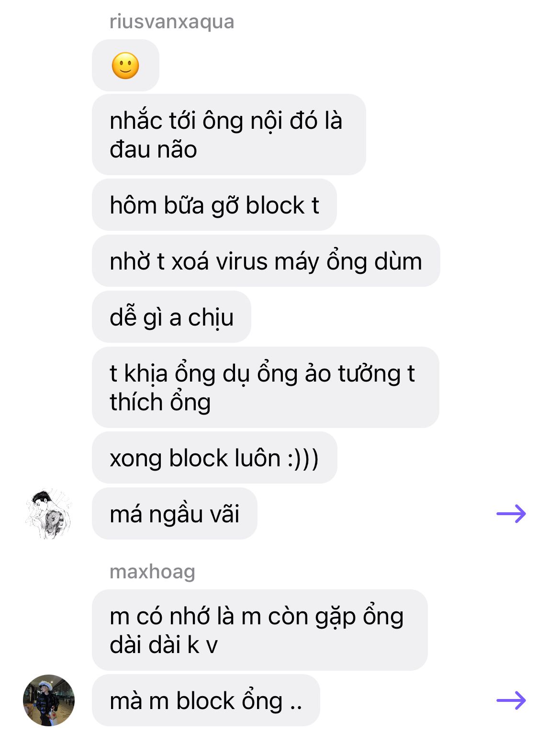This screenshot has width=560, height=744.
Task: Select the 't khịa ổng dụ ổng ảo tưởng' message
Action: point(266,387)
